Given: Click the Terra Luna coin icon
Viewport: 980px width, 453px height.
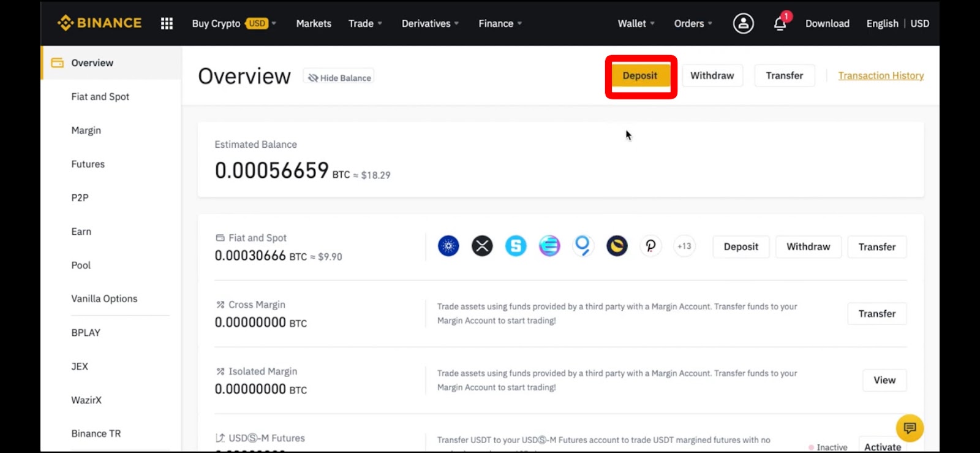Looking at the screenshot, I should click(x=617, y=246).
